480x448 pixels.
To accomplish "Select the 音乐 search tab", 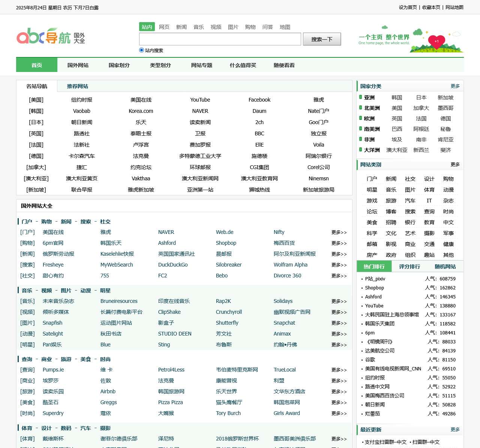I will click(x=199, y=27).
